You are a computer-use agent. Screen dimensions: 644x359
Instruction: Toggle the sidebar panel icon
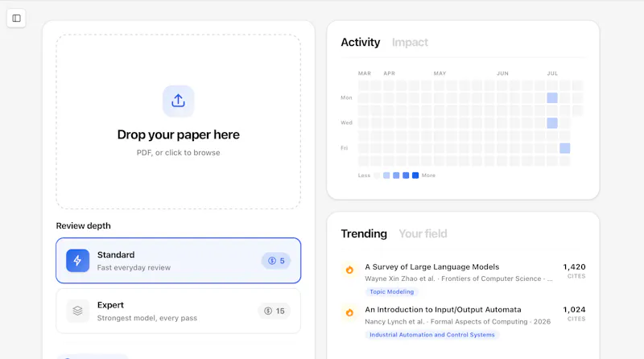click(16, 18)
